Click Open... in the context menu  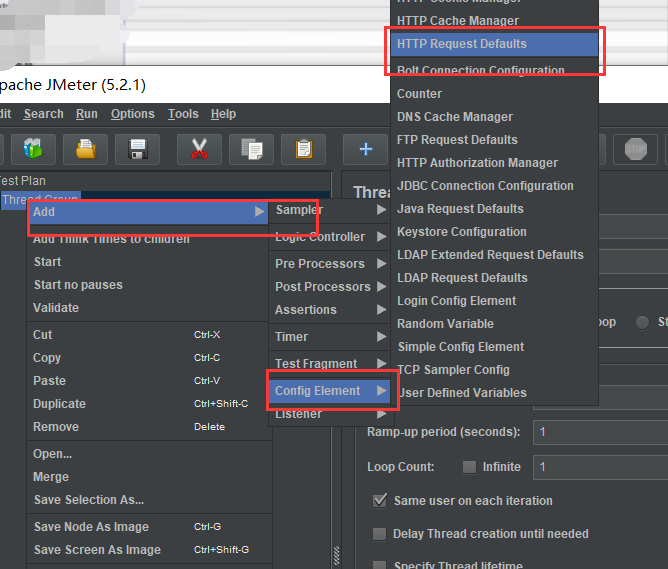(x=148, y=454)
